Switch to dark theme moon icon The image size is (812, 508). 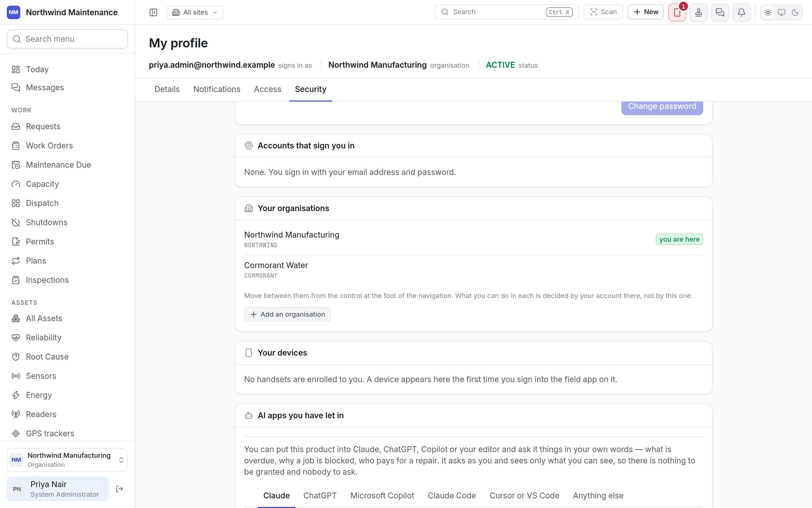795,12
